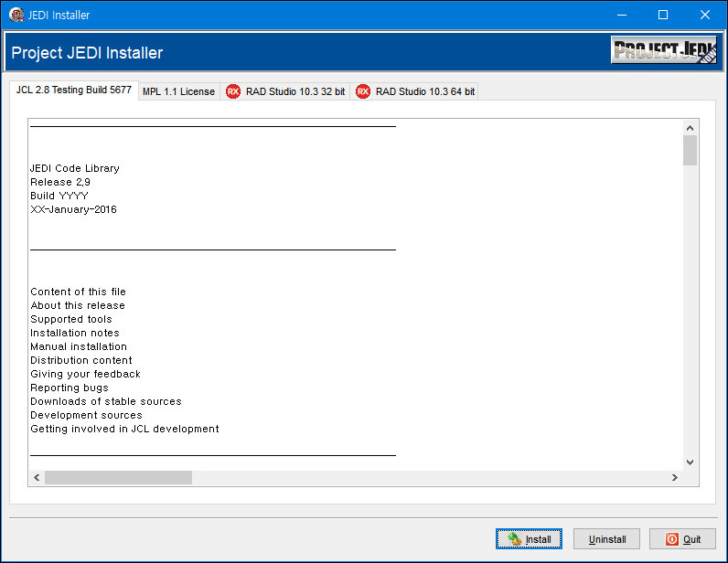Open the MPL 1.1 License tab

click(x=178, y=91)
